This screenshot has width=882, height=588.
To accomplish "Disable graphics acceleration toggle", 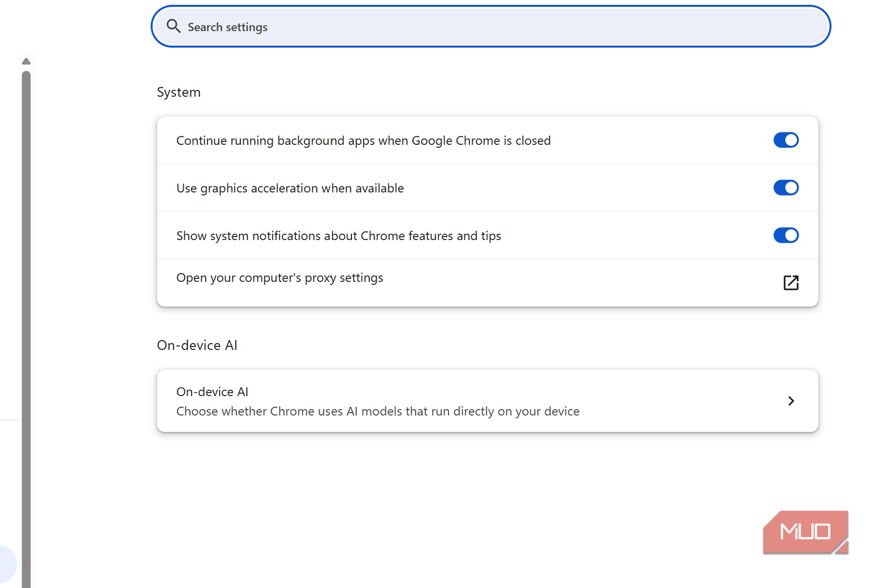I will pos(786,188).
